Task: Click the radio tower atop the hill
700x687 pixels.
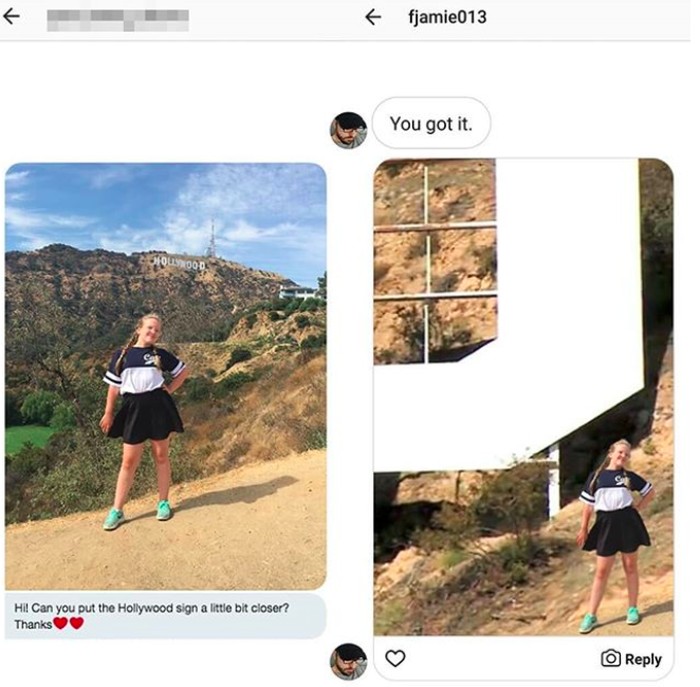Action: [x=212, y=239]
